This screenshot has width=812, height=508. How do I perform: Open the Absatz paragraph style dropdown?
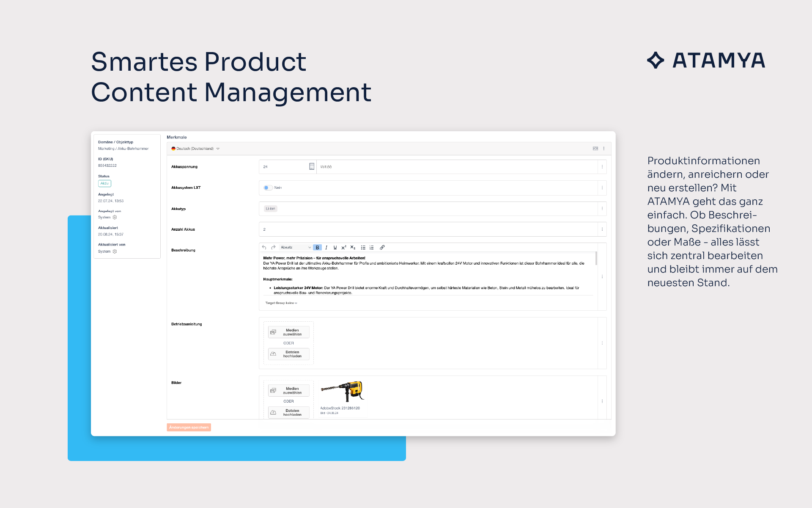click(x=295, y=247)
